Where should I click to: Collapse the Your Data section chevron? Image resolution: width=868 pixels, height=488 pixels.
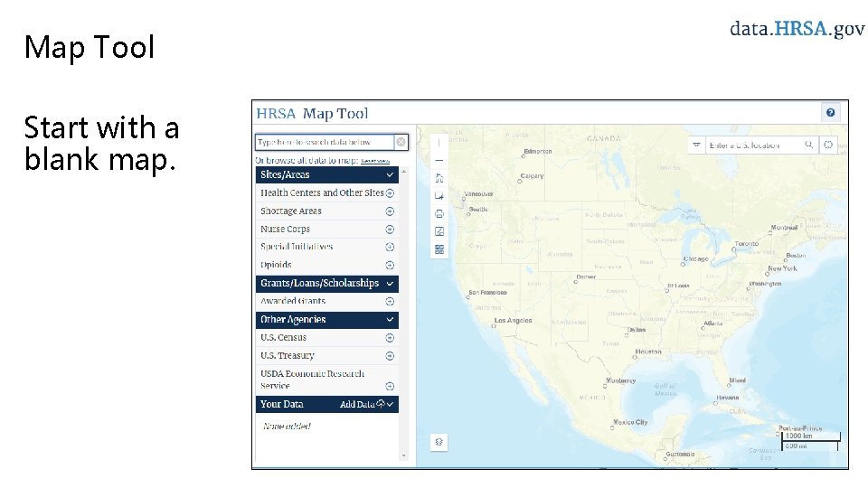pyautogui.click(x=391, y=405)
